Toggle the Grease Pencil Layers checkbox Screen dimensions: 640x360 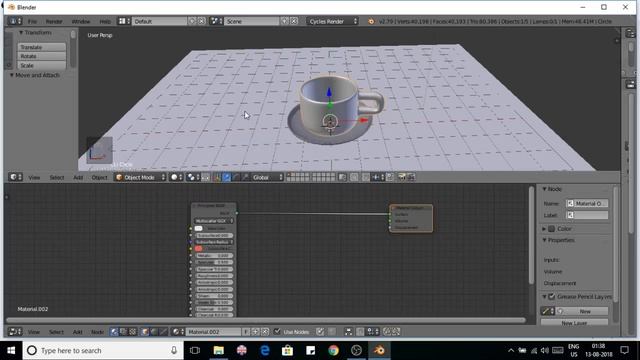click(x=551, y=297)
